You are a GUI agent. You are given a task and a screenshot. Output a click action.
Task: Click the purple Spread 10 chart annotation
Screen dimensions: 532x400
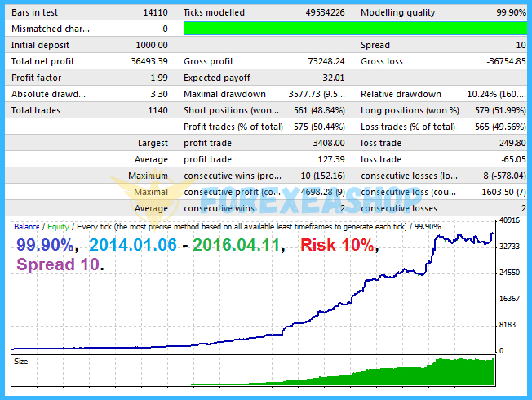point(59,265)
